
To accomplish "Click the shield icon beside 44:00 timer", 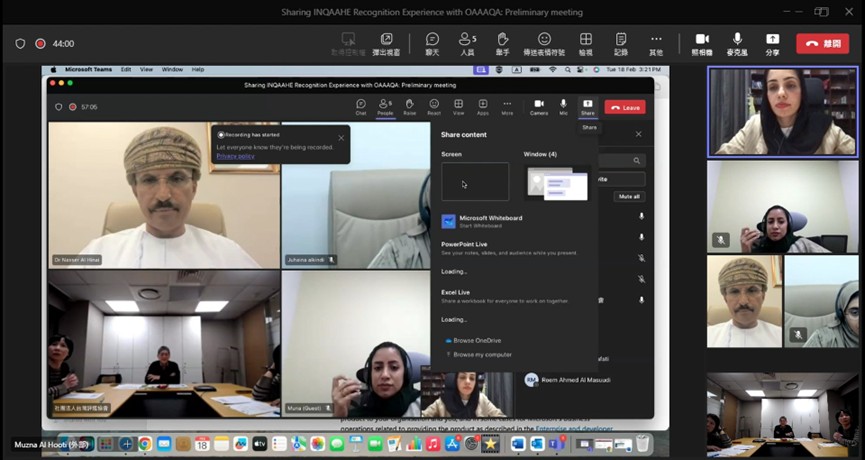I will (20, 44).
